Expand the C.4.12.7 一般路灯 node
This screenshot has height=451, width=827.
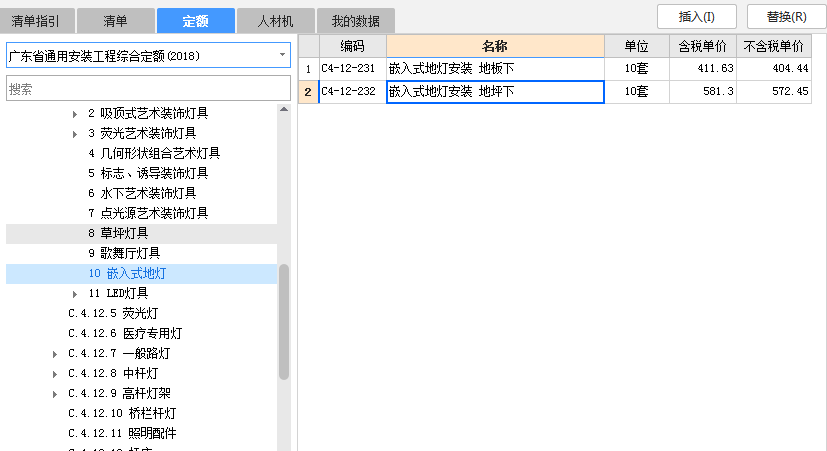55,354
